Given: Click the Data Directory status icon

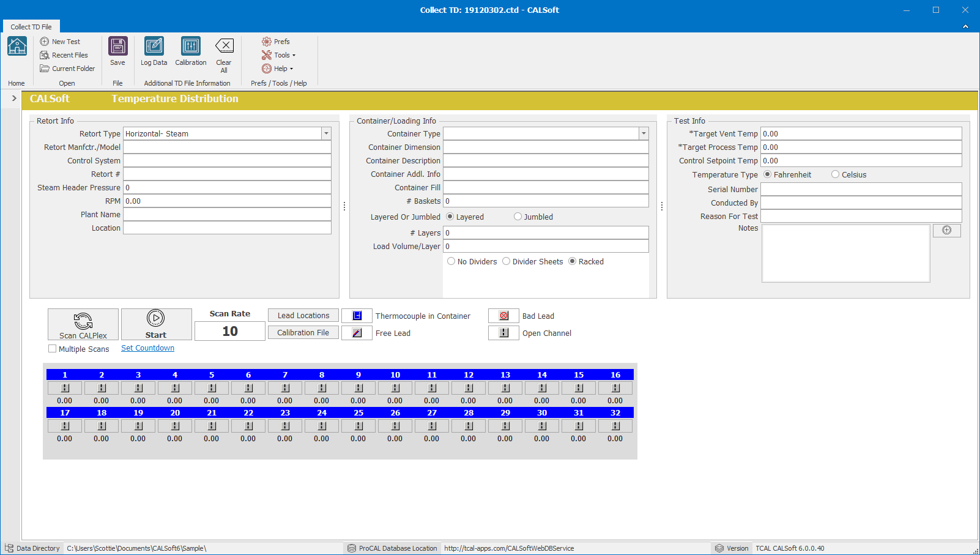Looking at the screenshot, I should [x=9, y=548].
